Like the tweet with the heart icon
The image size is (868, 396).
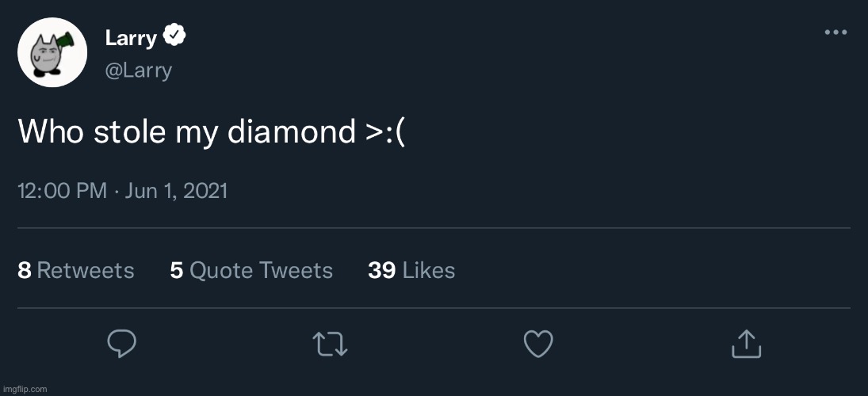[x=538, y=344]
